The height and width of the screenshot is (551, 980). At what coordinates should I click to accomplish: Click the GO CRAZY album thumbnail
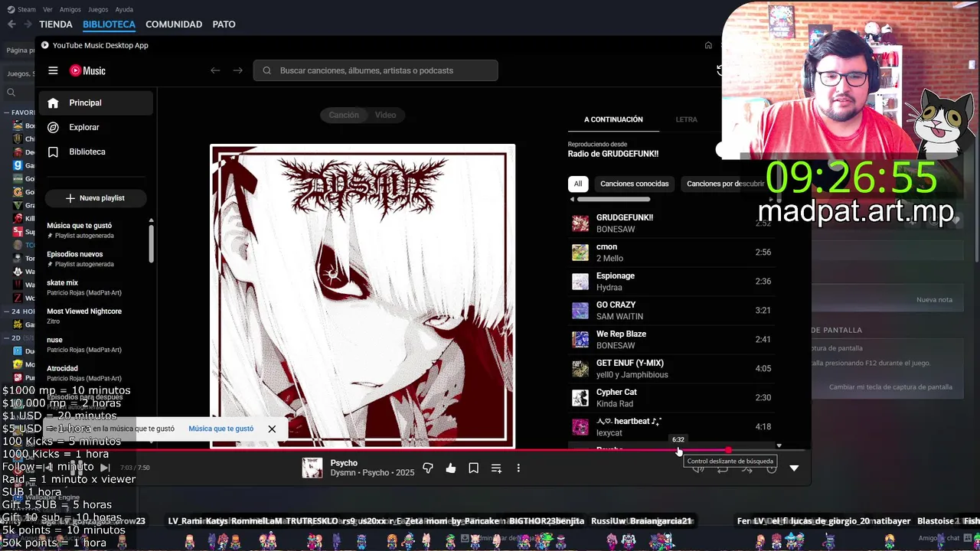(x=580, y=311)
